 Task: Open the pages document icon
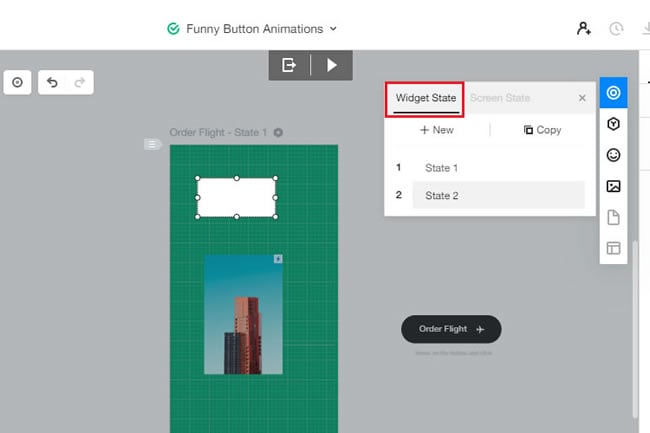point(613,217)
